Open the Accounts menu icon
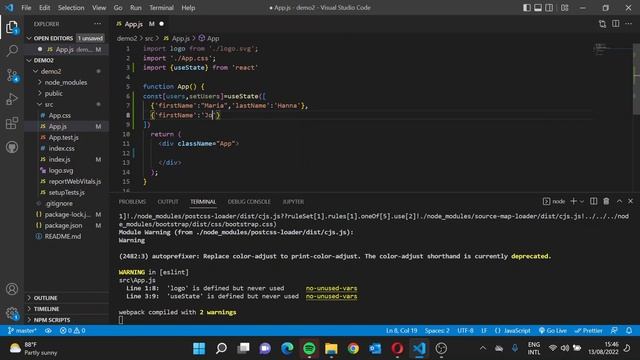Screen dimensions: 640x360 click(x=12, y=289)
